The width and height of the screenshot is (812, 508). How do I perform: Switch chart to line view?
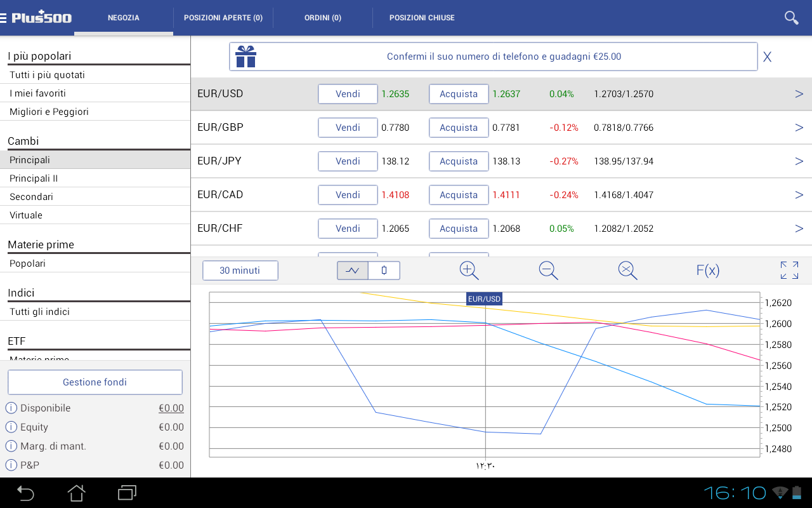click(x=353, y=271)
